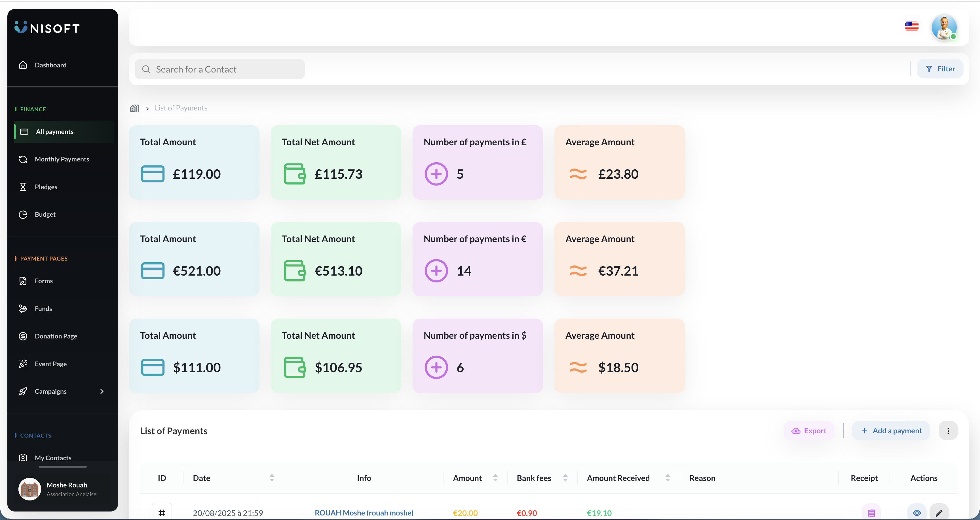Image resolution: width=980 pixels, height=520 pixels.
Task: Click the US flag language icon
Action: point(912,26)
